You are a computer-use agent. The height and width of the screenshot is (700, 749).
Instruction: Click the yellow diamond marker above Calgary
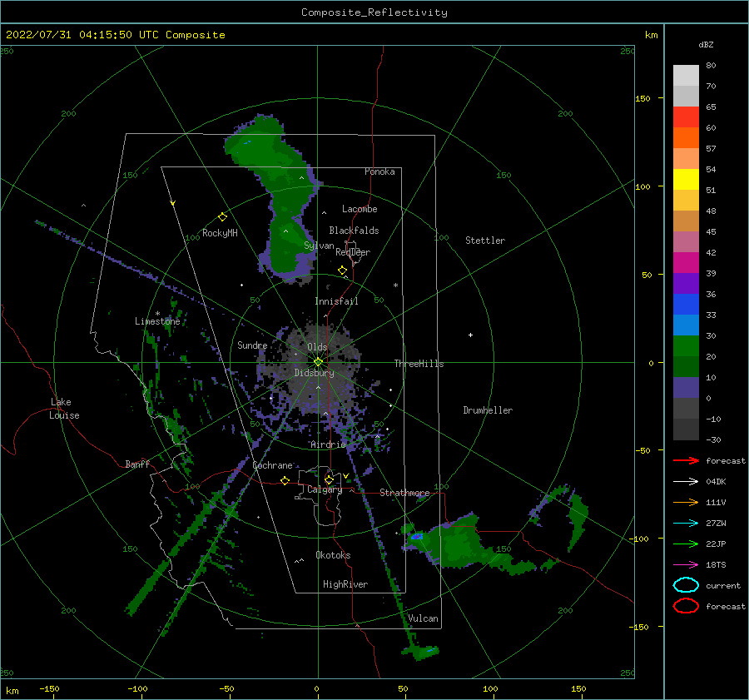(x=329, y=479)
